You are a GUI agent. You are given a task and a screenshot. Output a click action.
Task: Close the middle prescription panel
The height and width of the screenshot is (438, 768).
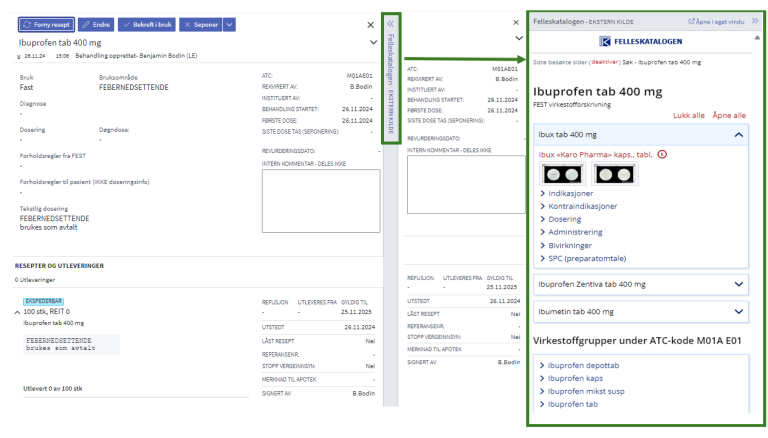click(516, 23)
